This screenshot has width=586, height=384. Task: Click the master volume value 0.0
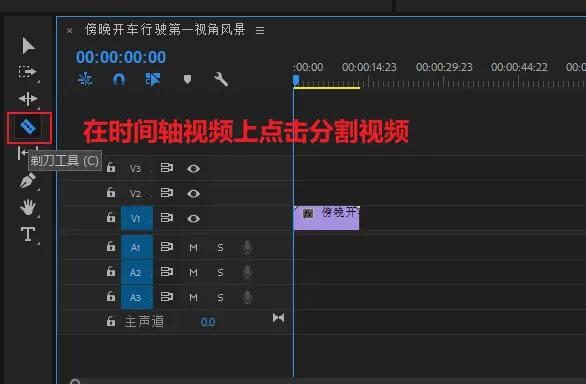(208, 322)
